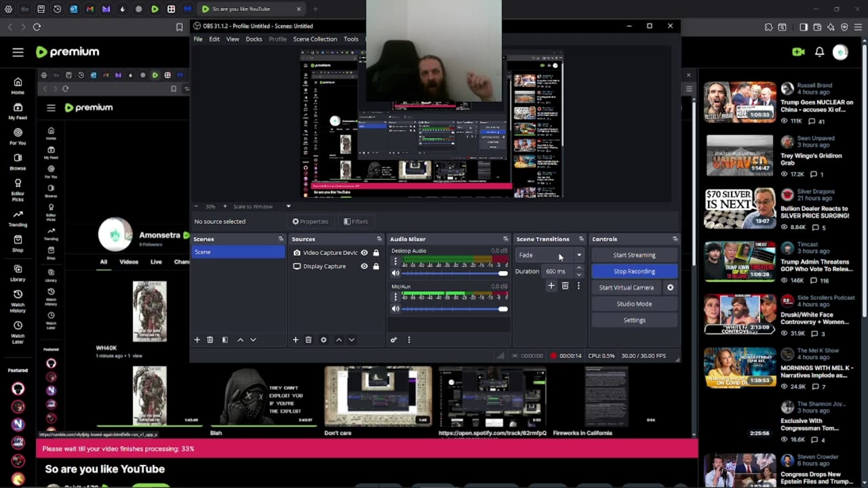Select Scene in Scenes list
Viewport: 868px width, 488px height.
239,252
